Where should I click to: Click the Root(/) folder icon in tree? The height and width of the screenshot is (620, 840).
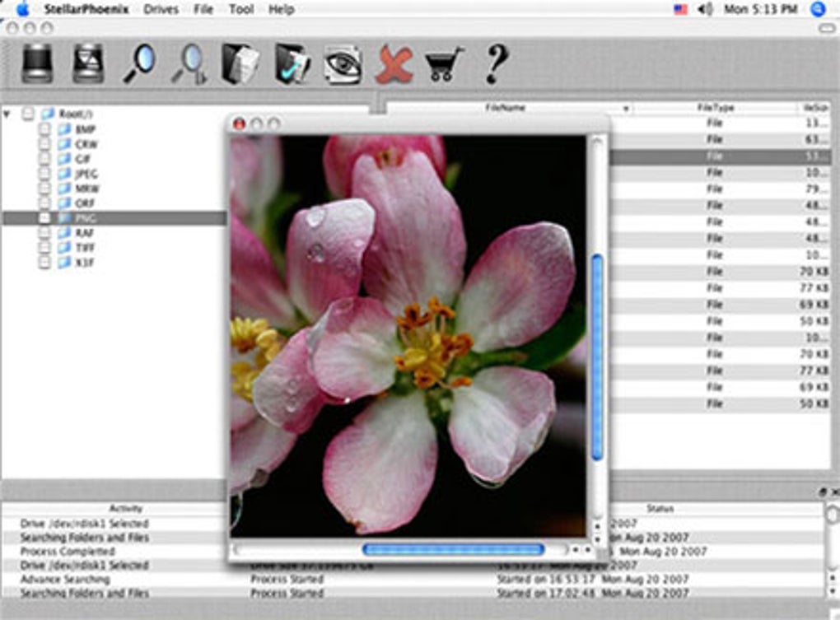pos(49,114)
